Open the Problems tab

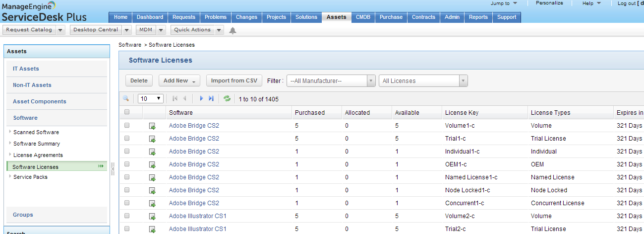216,17
